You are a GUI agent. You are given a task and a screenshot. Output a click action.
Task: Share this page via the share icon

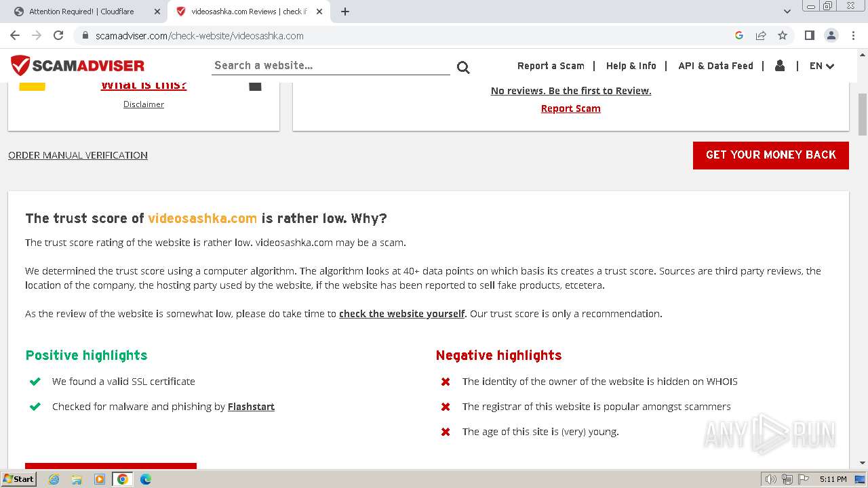coord(761,35)
